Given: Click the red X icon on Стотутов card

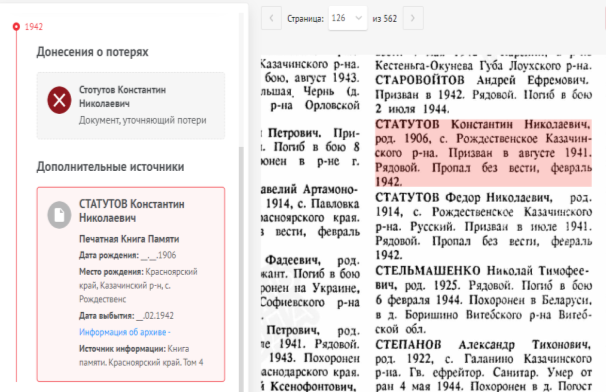Looking at the screenshot, I should 59,100.
